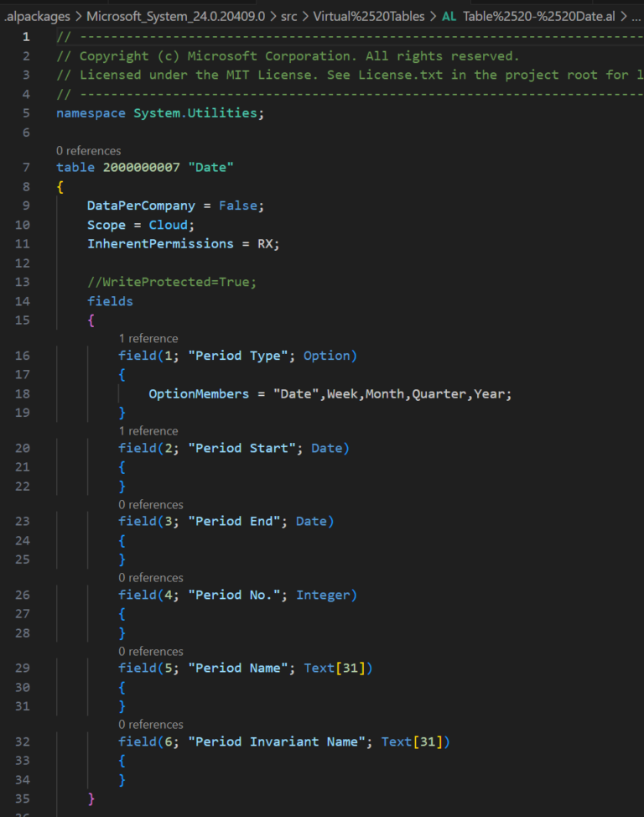
Task: Click line number 18 in the gutter
Action: [22, 394]
